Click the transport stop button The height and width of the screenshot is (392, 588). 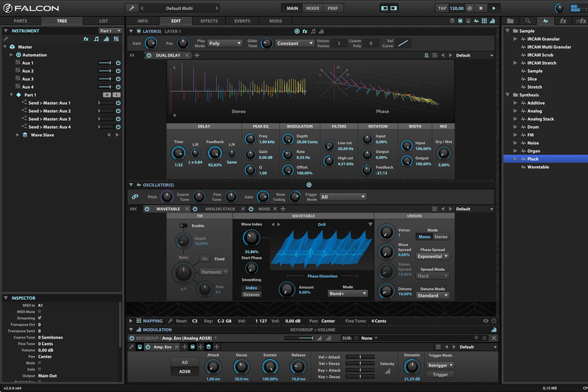coord(481,8)
